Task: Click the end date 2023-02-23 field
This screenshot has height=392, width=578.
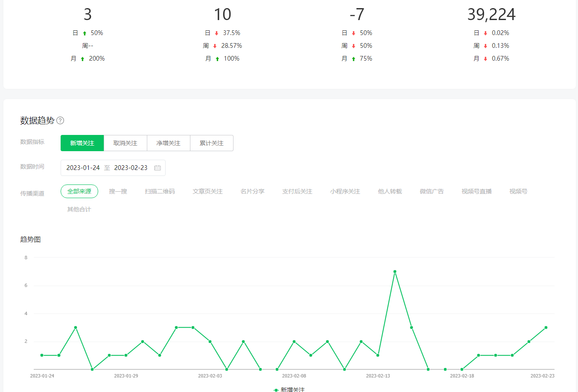Action: click(x=131, y=168)
